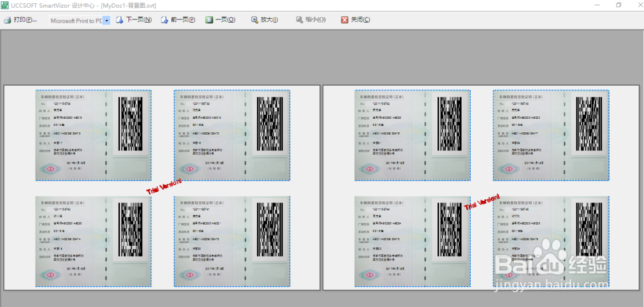Open the Microsoft Print to PDF printer dropdown
Screen dimensions: 644x307
[x=106, y=20]
